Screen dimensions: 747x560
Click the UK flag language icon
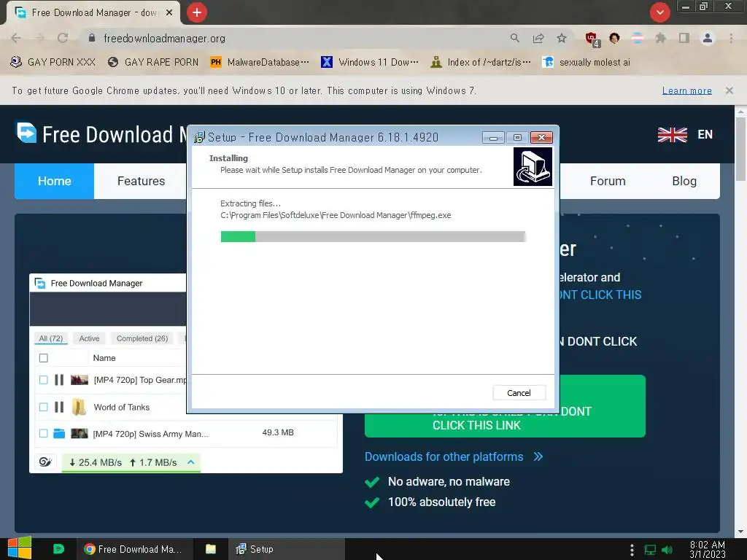[672, 135]
